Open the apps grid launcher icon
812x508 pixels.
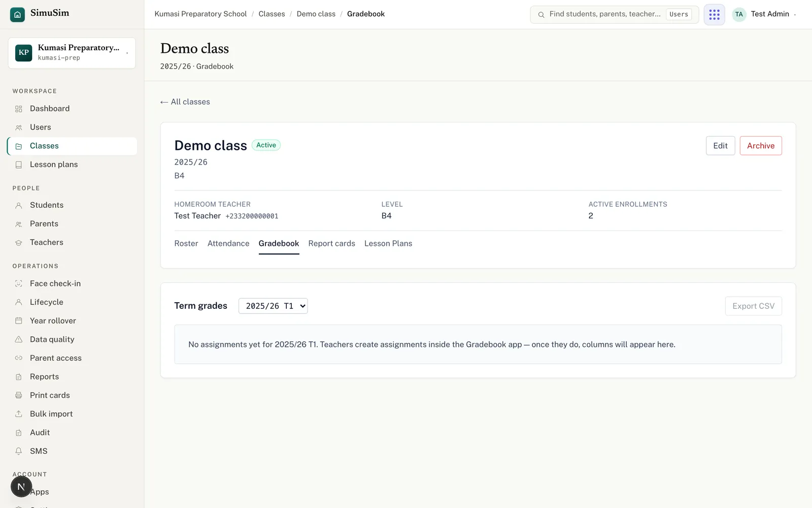pos(714,14)
